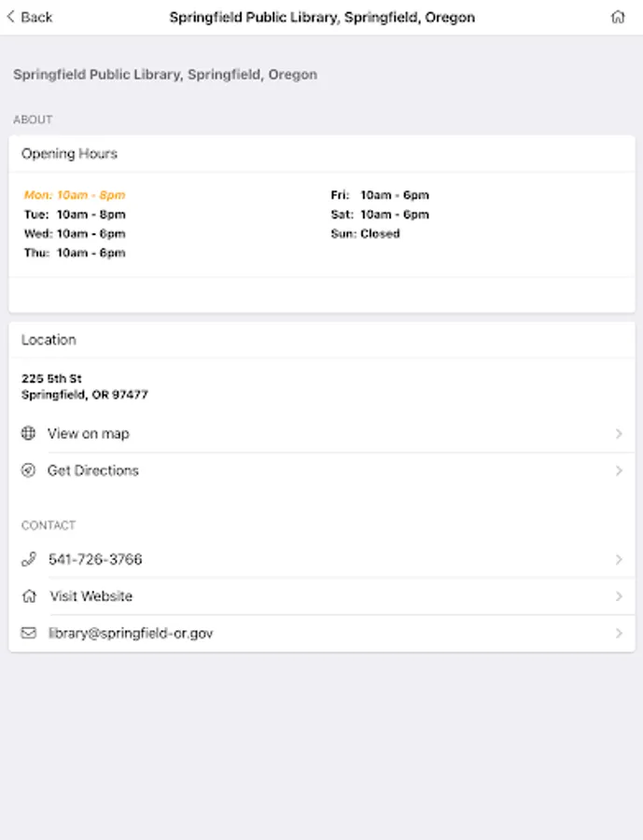Select View on map option
Image resolution: width=643 pixels, height=840 pixels.
coord(89,433)
